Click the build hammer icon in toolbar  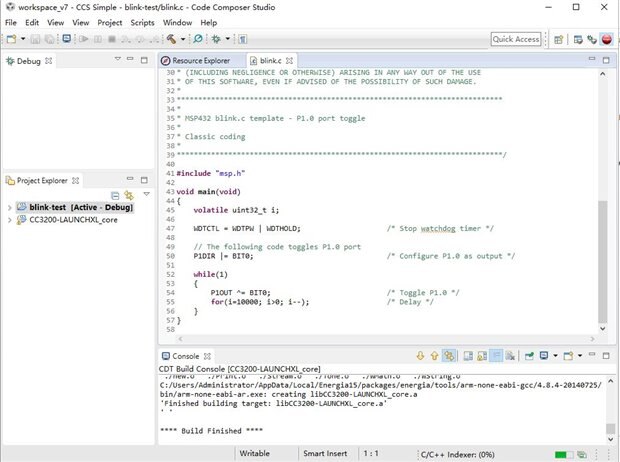[171, 39]
